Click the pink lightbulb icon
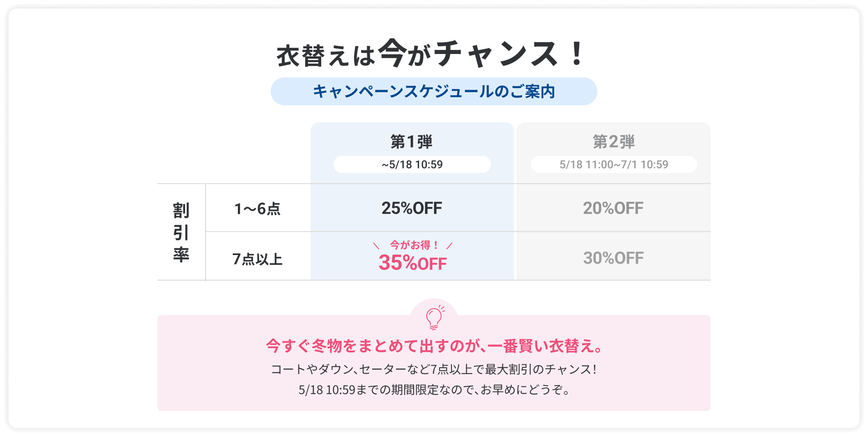The image size is (868, 437). pyautogui.click(x=434, y=317)
